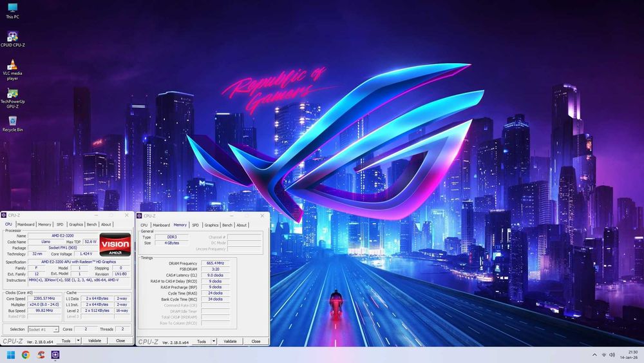The image size is (644, 363).
Task: Click Tools button in right CPU-Z window
Action: (x=201, y=342)
